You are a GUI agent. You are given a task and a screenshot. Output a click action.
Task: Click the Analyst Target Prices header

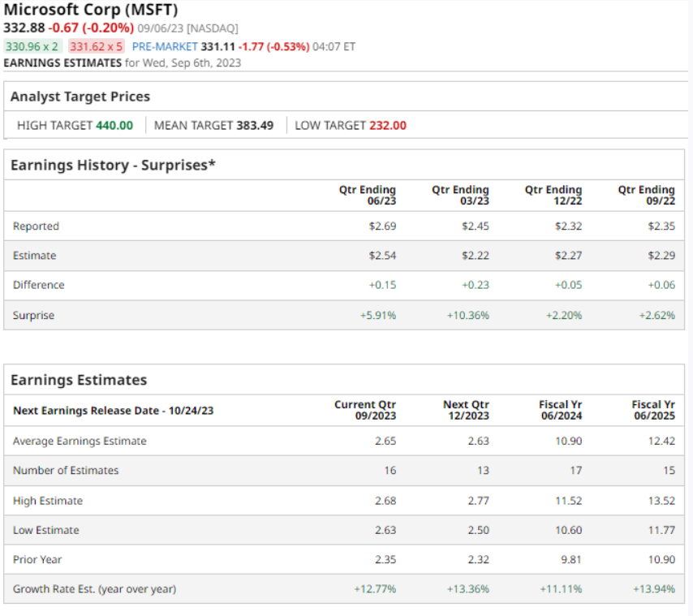tap(80, 97)
